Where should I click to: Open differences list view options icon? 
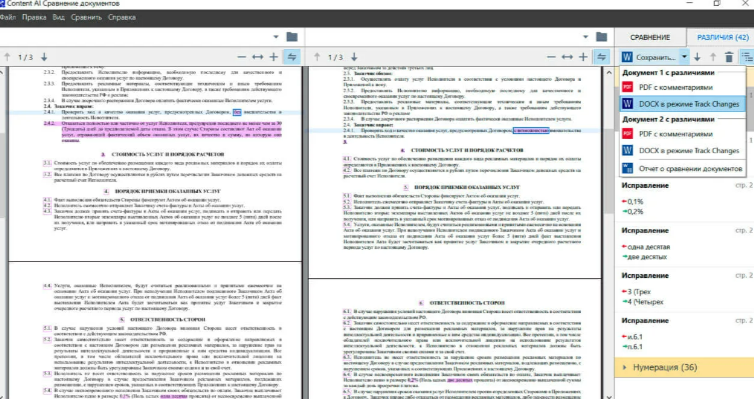(x=747, y=57)
